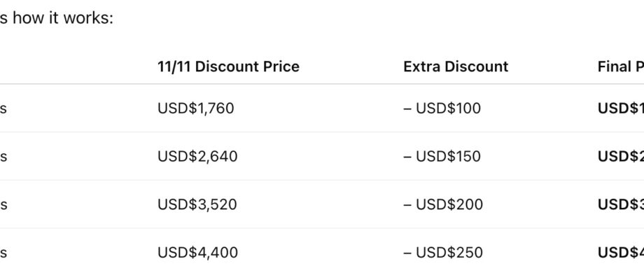Image resolution: width=644 pixels, height=280 pixels.
Task: Select the USD$4,400 discount price cell
Action: click(197, 252)
